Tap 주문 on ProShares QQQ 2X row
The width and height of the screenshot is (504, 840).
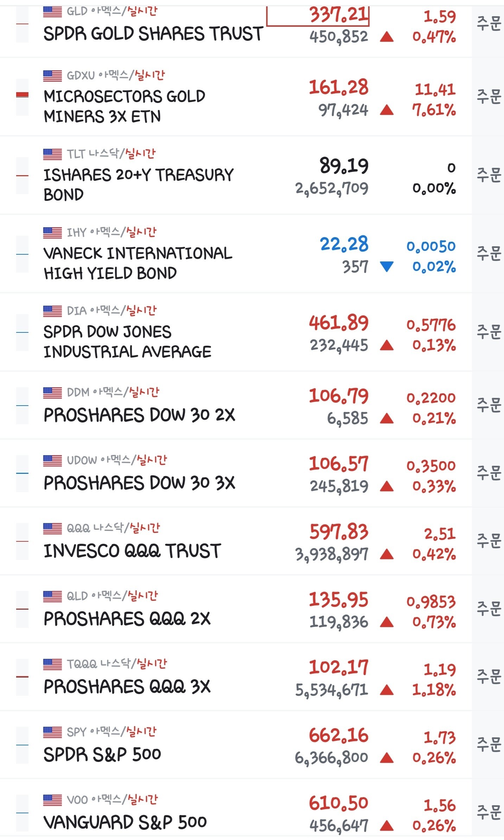(489, 608)
